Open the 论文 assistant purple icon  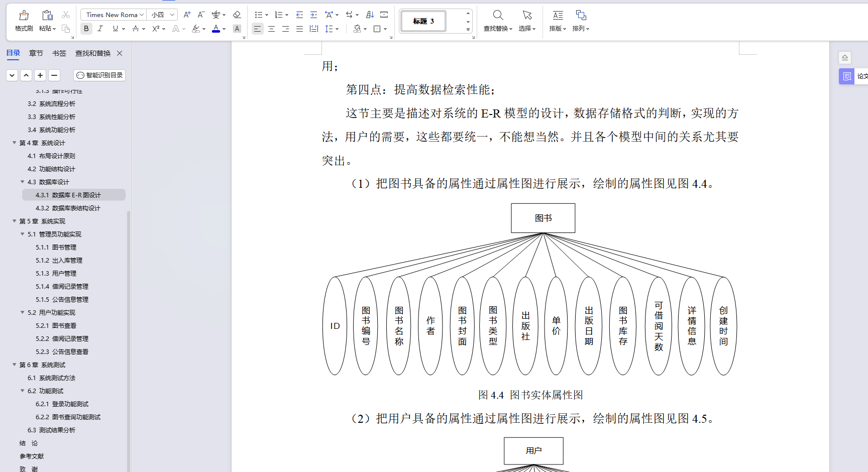click(847, 76)
